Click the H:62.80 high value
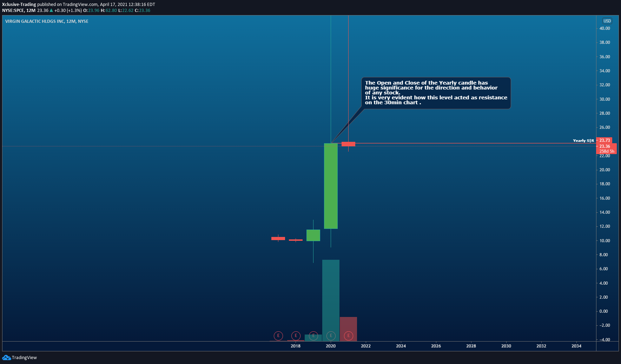Image resolution: width=621 pixels, height=364 pixels. tap(109, 11)
